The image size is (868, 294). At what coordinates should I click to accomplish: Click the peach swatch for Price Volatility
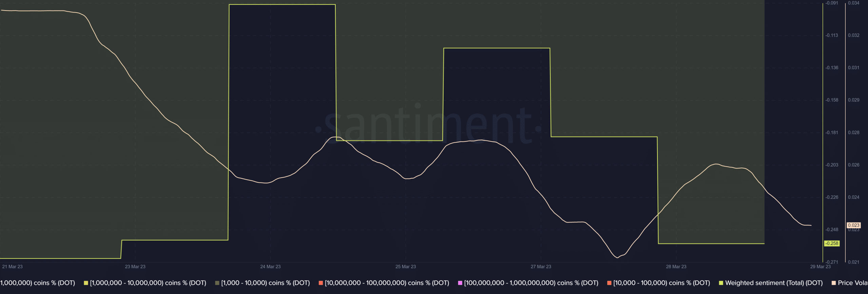point(834,283)
